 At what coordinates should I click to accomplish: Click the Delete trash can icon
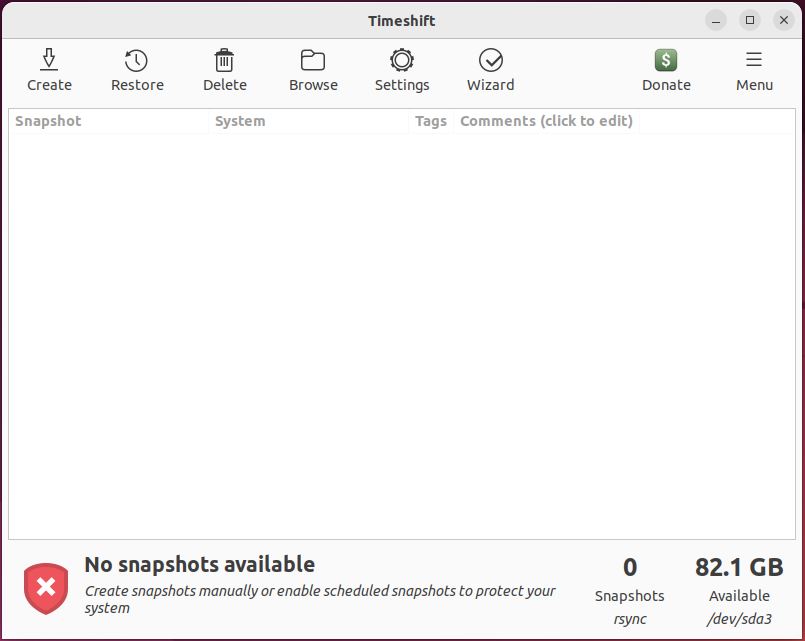[225, 61]
